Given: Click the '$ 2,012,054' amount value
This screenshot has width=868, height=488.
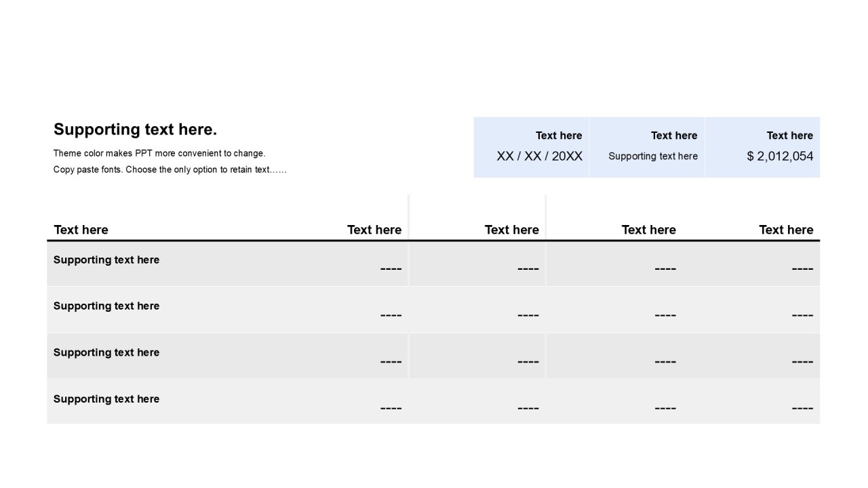Looking at the screenshot, I should [780, 156].
